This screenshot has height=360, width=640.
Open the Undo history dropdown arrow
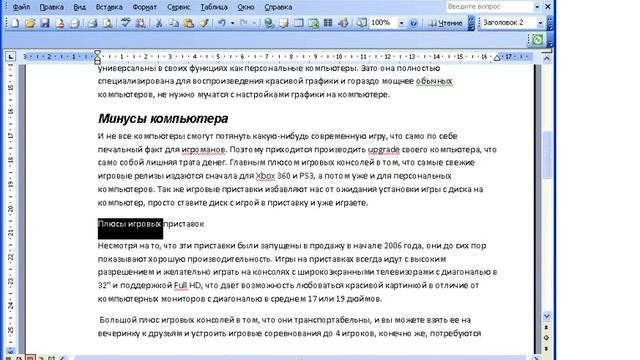coord(232,23)
